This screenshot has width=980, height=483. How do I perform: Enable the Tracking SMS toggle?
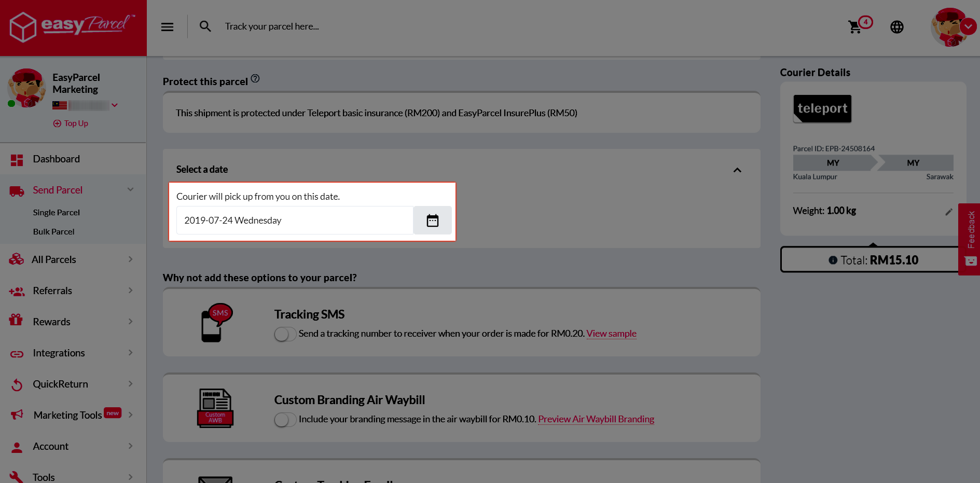point(285,334)
